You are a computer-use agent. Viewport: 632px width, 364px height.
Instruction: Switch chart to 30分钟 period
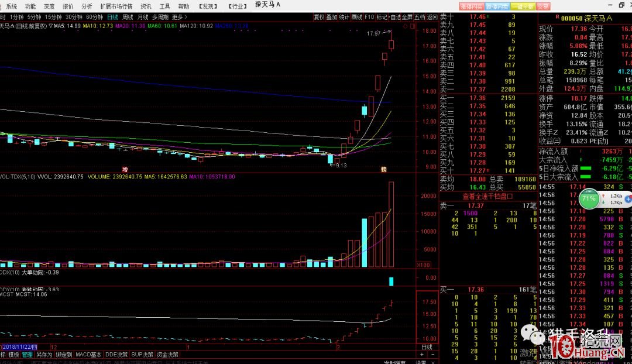coord(74,17)
